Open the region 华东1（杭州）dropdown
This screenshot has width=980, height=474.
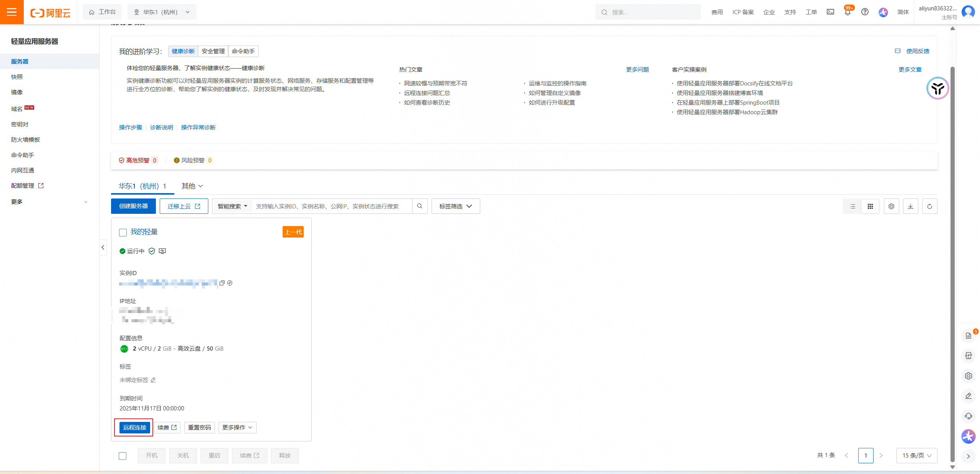(x=162, y=12)
